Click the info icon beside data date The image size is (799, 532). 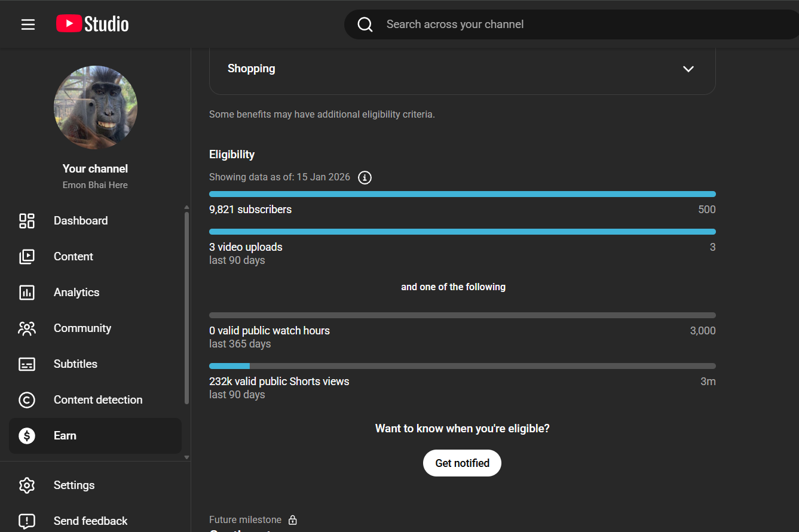tap(365, 177)
